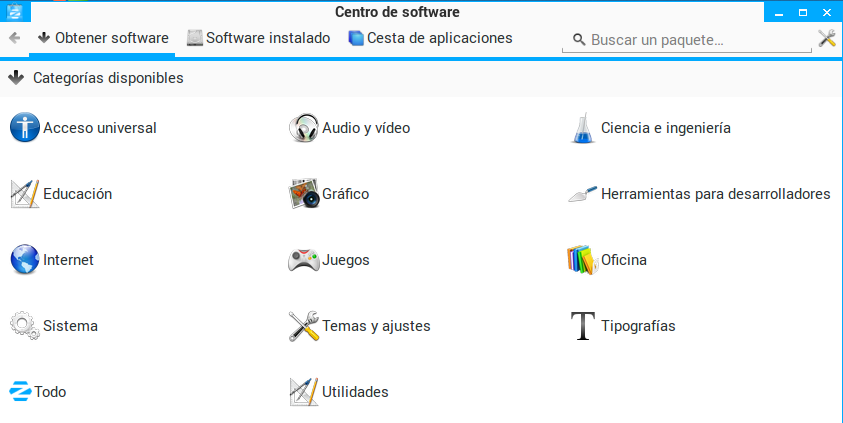
Task: Click the Acceso universal accessibility icon
Action: (x=24, y=128)
